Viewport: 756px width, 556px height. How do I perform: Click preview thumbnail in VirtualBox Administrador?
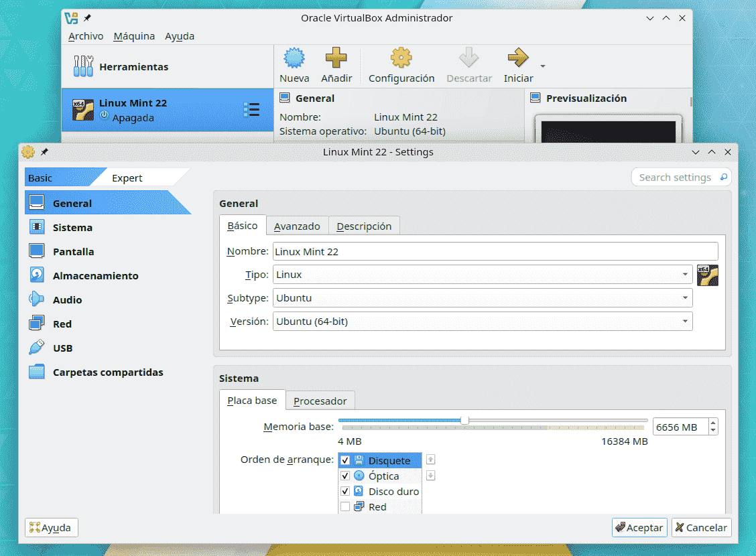(608, 130)
